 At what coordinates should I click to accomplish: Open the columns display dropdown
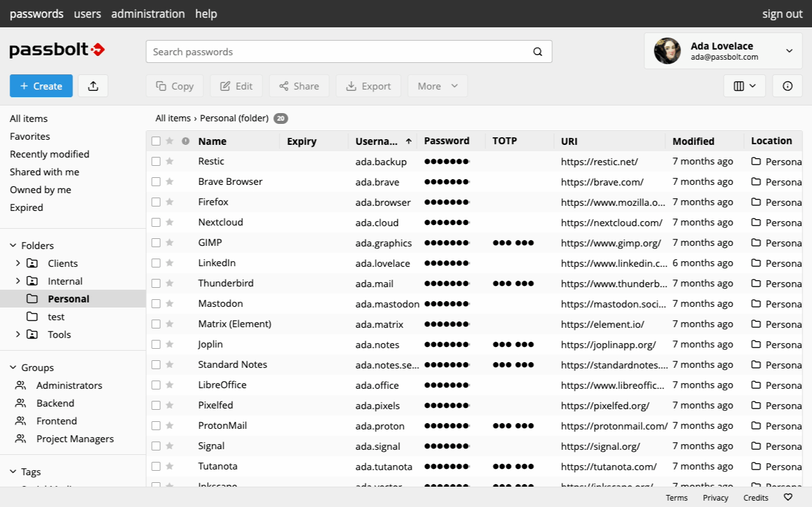744,86
